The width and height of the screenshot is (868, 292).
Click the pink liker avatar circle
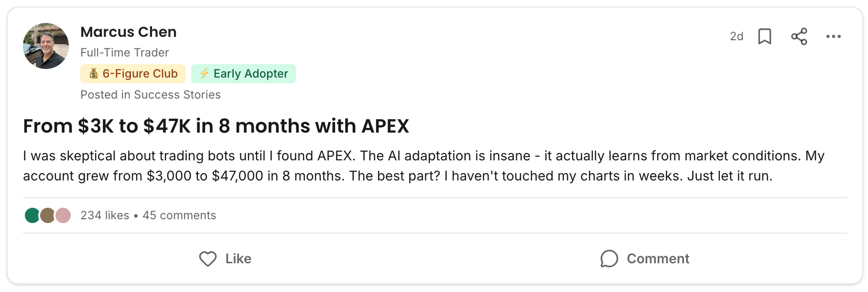click(63, 215)
